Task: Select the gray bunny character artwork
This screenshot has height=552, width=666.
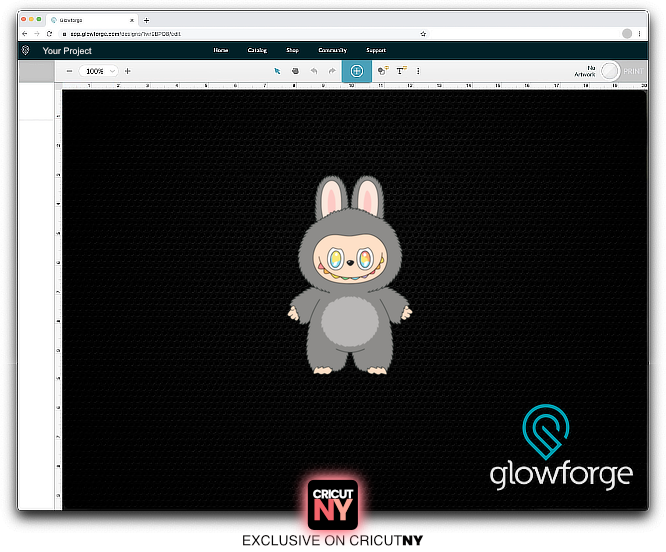Action: tap(350, 275)
